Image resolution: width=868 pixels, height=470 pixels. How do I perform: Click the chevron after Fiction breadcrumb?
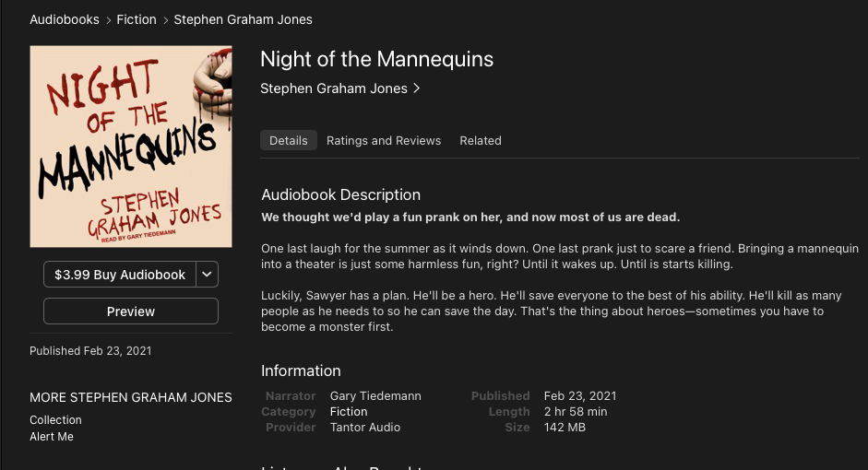tap(165, 20)
